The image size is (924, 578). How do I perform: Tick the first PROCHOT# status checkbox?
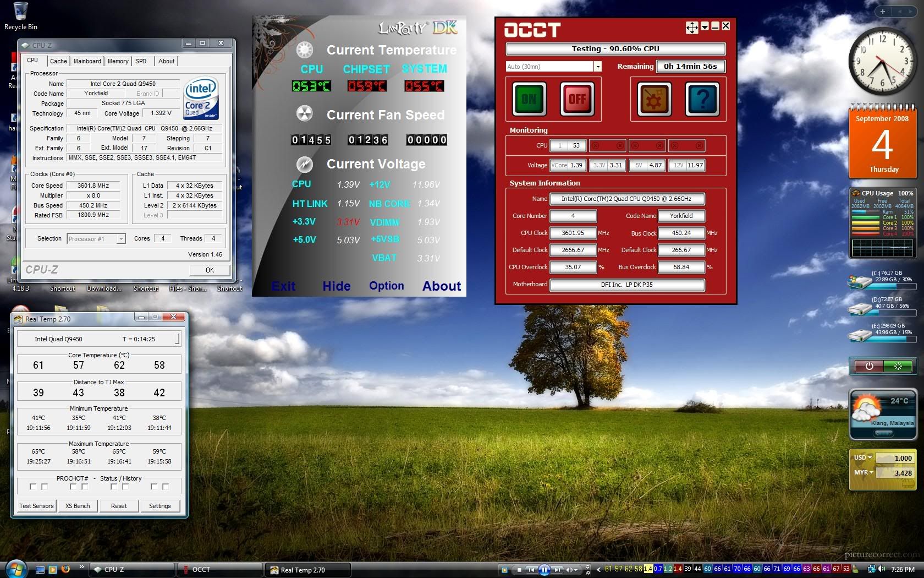pos(33,487)
